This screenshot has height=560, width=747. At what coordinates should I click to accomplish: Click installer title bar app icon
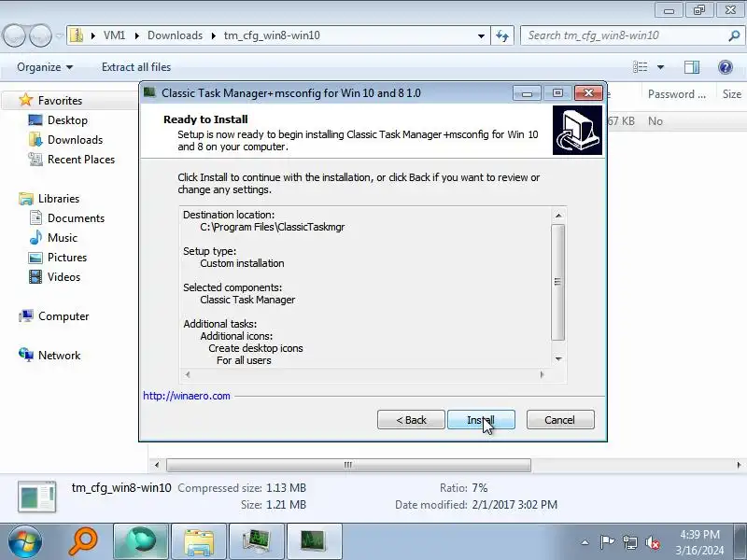[150, 92]
